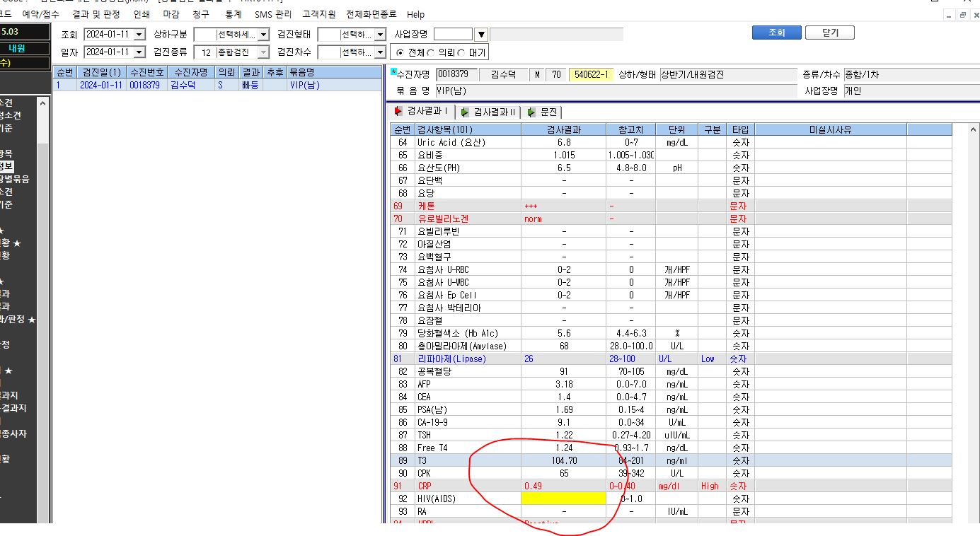Expand the 상하구분 dropdown

(x=263, y=34)
